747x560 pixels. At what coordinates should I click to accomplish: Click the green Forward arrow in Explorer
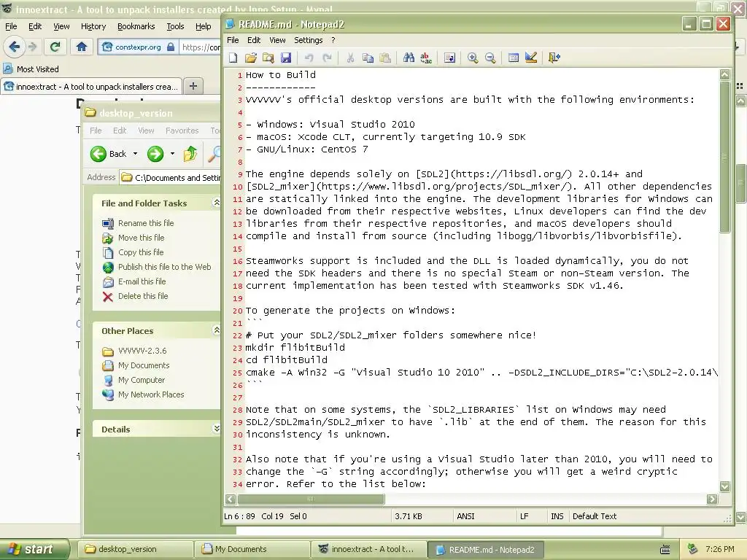pos(155,154)
